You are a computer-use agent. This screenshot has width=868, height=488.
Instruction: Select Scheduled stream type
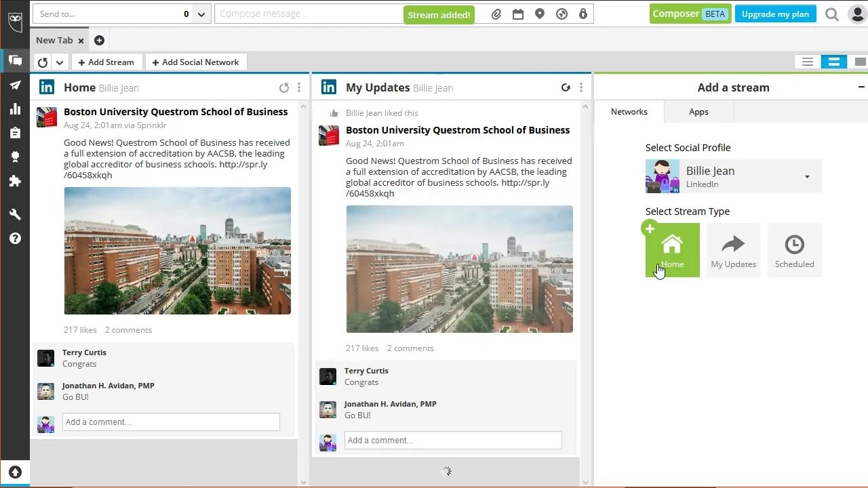click(x=795, y=250)
